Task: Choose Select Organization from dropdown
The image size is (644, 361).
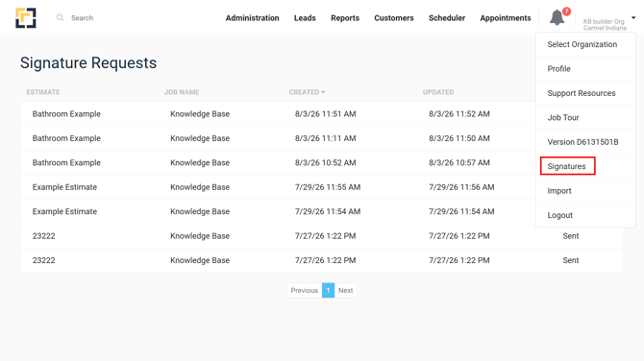Action: [585, 44]
